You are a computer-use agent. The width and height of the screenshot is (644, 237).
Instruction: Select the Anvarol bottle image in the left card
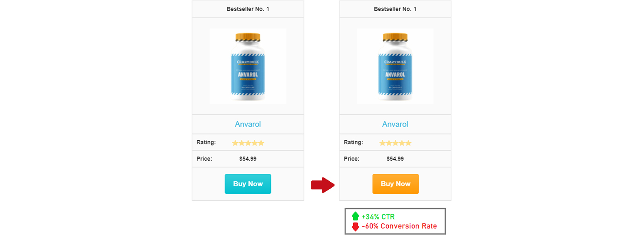tap(248, 66)
